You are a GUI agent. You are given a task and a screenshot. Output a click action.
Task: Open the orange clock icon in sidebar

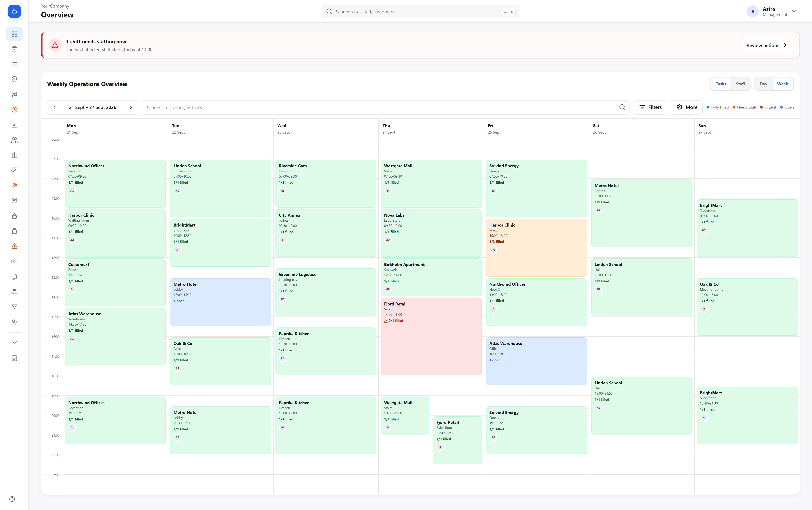click(x=14, y=110)
